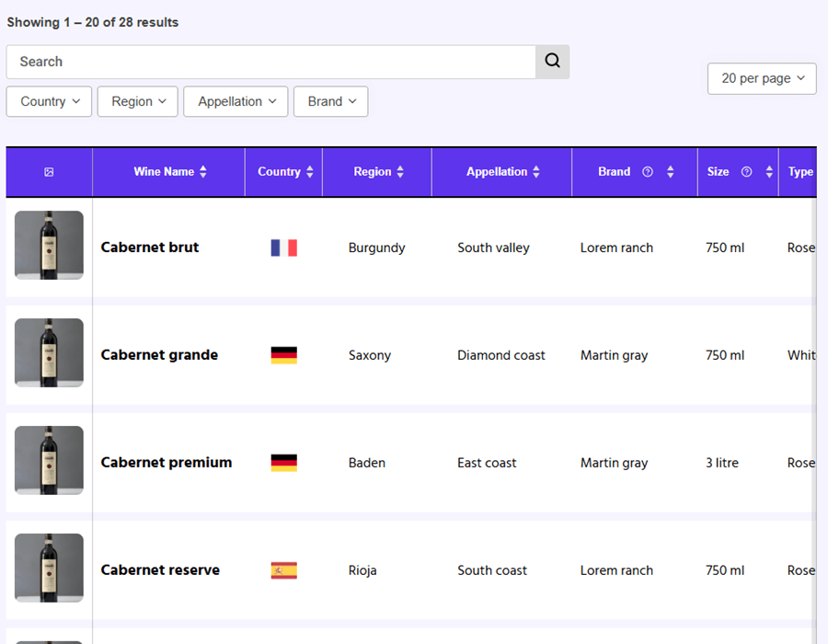Sort the Size column arrows

[x=769, y=171]
